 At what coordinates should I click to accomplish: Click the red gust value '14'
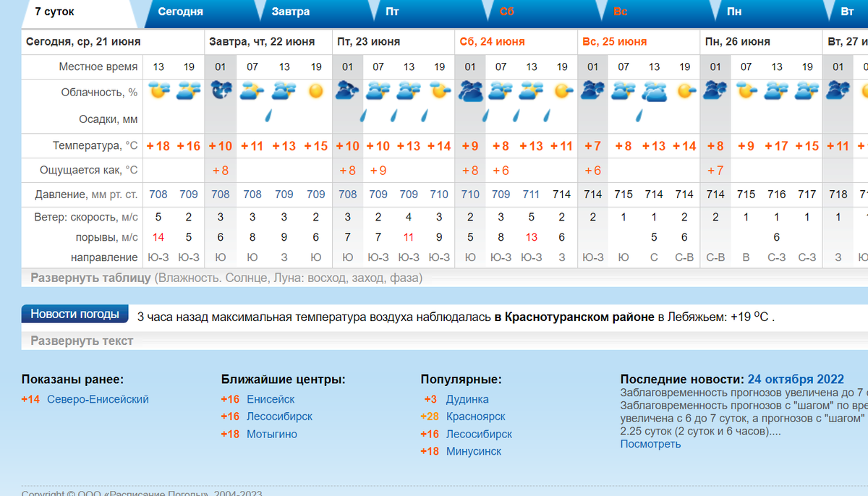158,236
